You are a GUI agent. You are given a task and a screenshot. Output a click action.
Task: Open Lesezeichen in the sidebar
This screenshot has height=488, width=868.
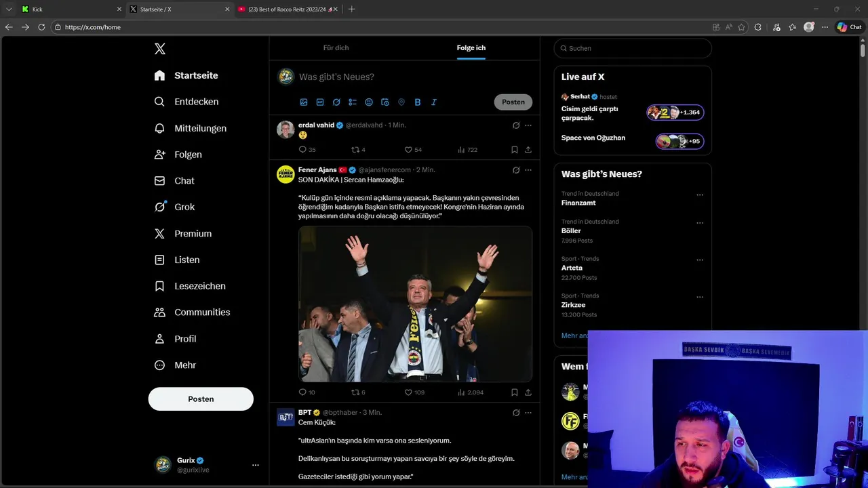point(190,286)
